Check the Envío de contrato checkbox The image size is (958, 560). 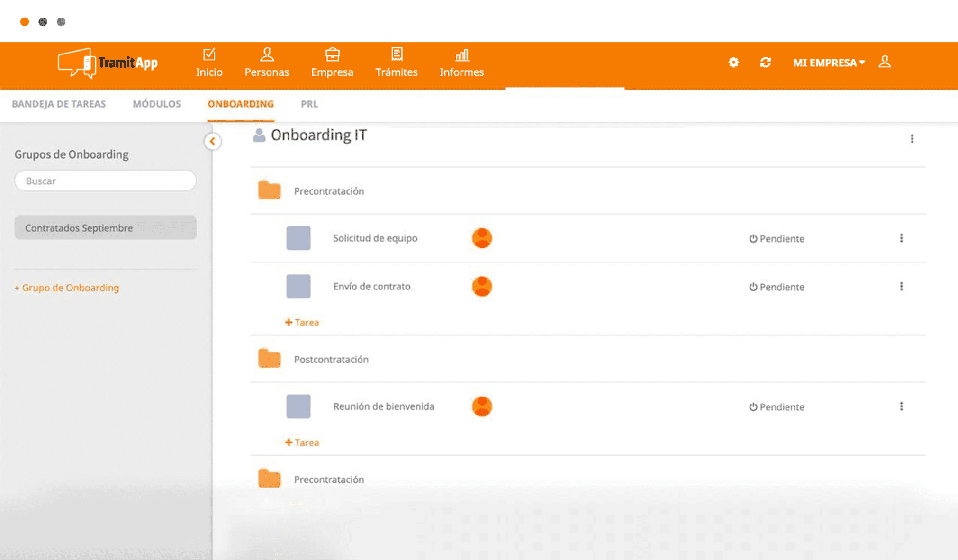tap(298, 286)
